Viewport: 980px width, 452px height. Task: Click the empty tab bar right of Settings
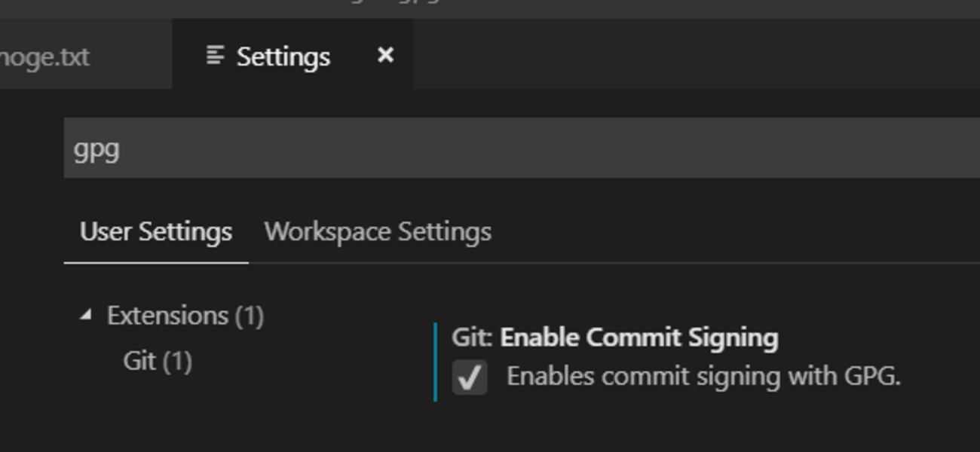(697, 54)
